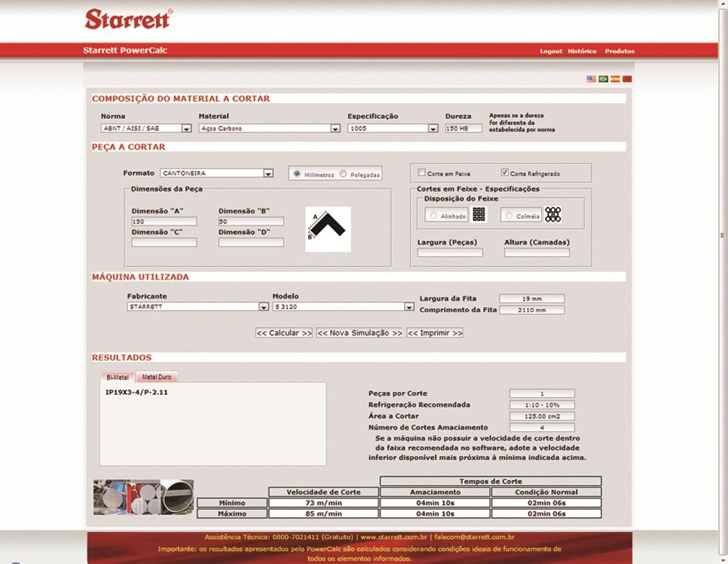The image size is (728, 564).
Task: Open the Formato dropdown showing CANTONEIRA
Action: [x=217, y=173]
